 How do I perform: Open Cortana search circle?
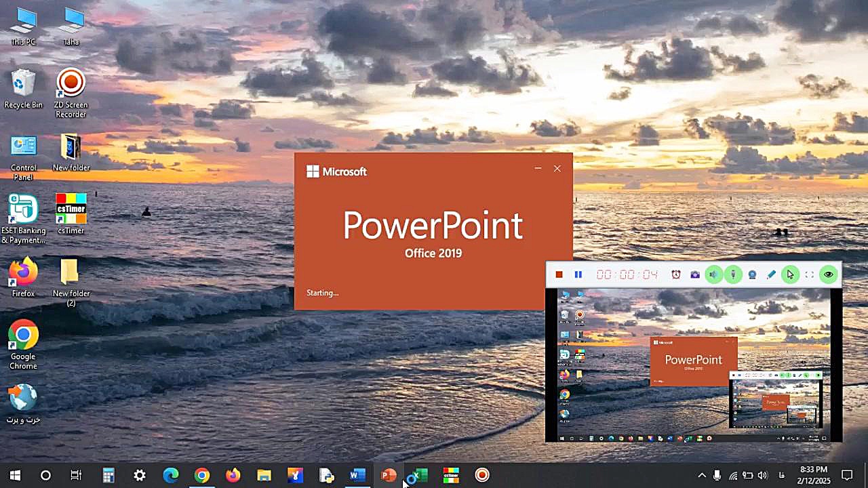coord(45,475)
